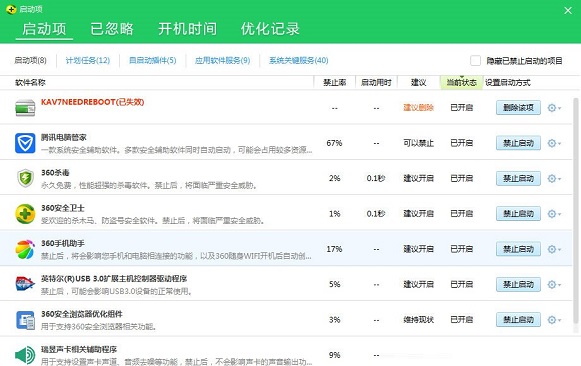Sort by 建议 column header

pyautogui.click(x=419, y=83)
